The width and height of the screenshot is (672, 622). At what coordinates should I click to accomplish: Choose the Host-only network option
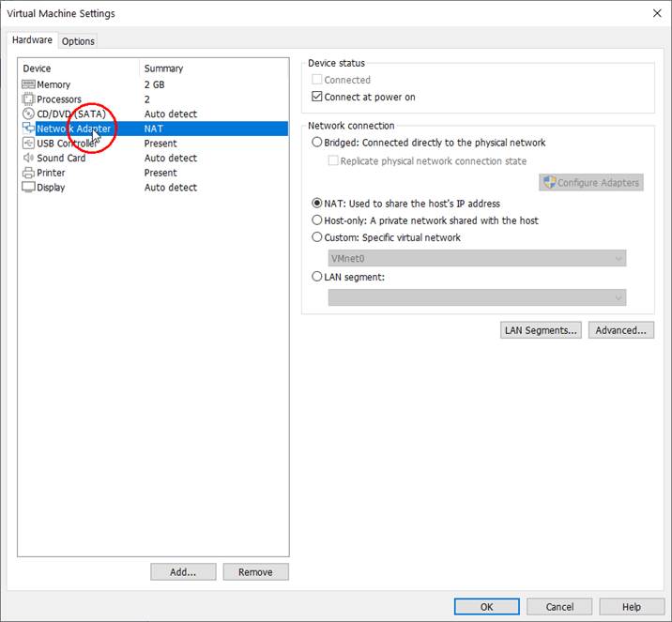(x=316, y=220)
